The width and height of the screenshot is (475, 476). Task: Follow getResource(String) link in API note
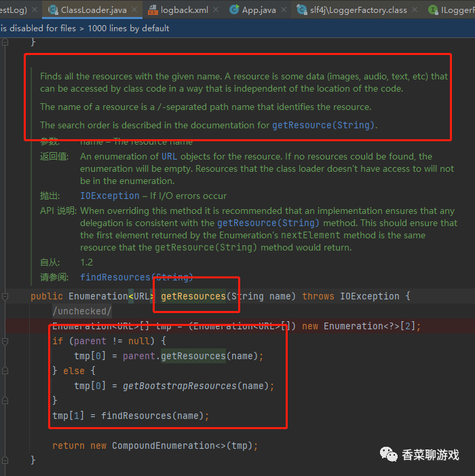(268, 223)
